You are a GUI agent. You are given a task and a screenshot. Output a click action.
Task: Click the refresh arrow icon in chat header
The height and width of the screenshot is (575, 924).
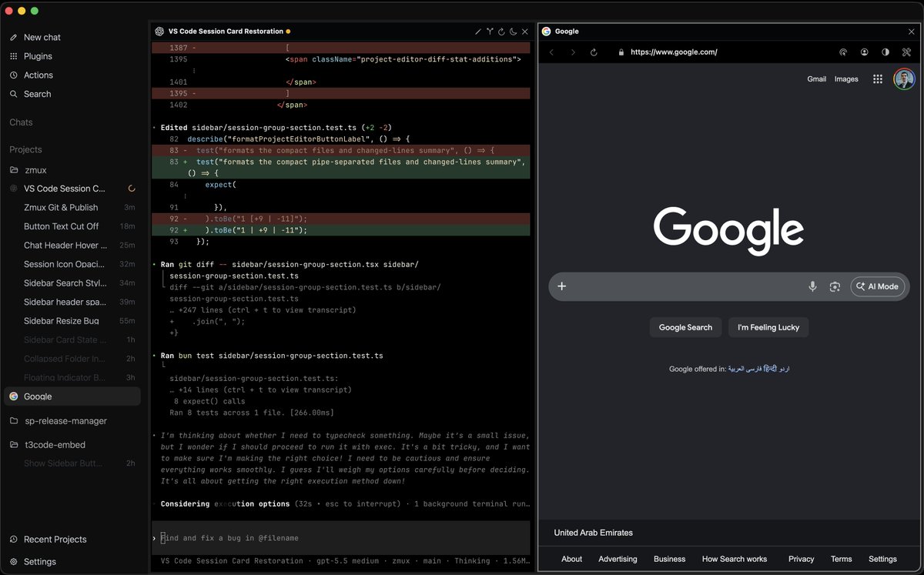point(501,32)
